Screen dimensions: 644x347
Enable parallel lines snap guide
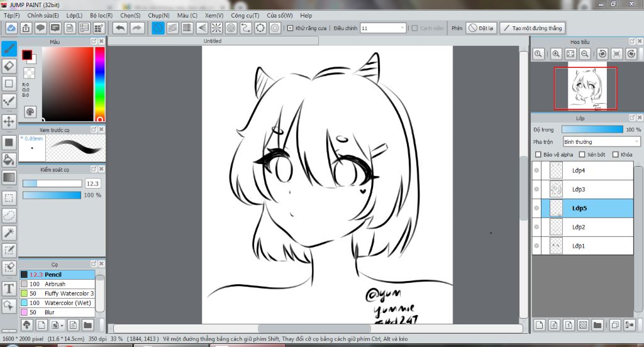173,28
